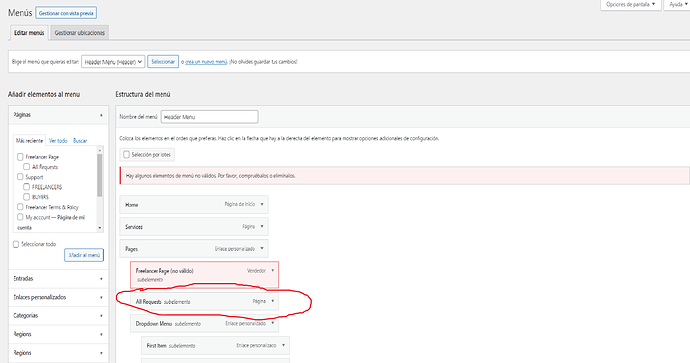This screenshot has width=690, height=363.
Task: Click the pages list scroll-up arrow
Action: [x=100, y=150]
